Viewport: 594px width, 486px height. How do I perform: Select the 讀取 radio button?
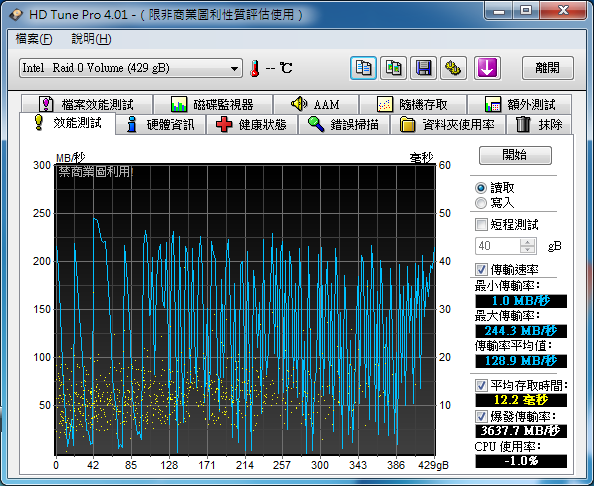coord(481,188)
